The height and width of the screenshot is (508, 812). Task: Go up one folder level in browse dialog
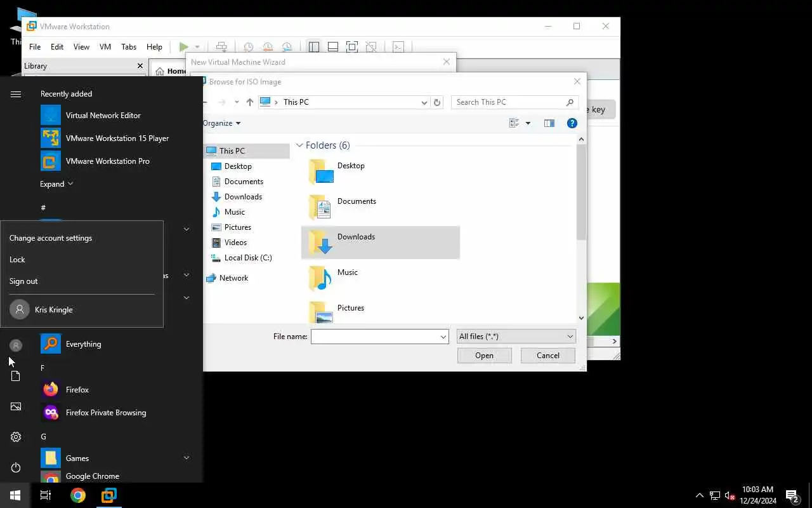250,102
